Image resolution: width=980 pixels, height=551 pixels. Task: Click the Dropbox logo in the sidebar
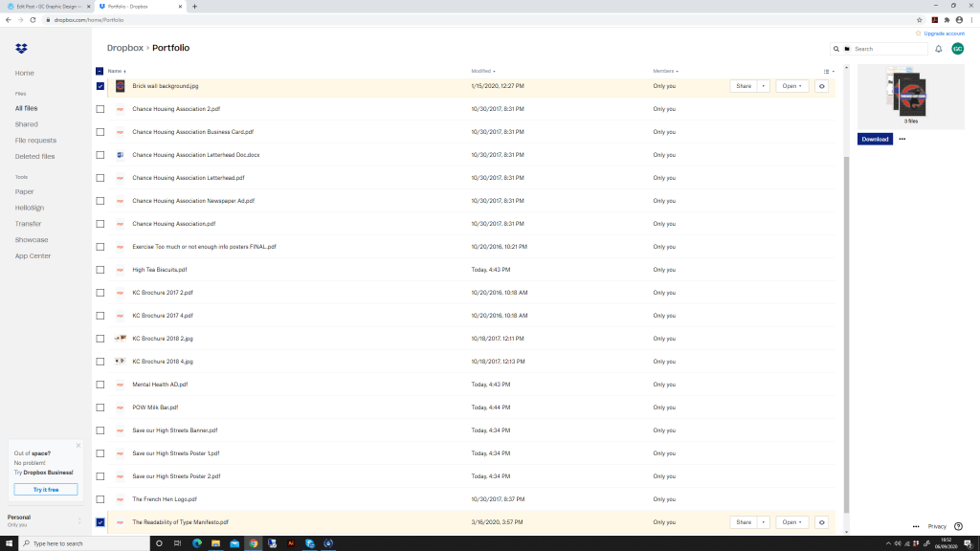21,49
